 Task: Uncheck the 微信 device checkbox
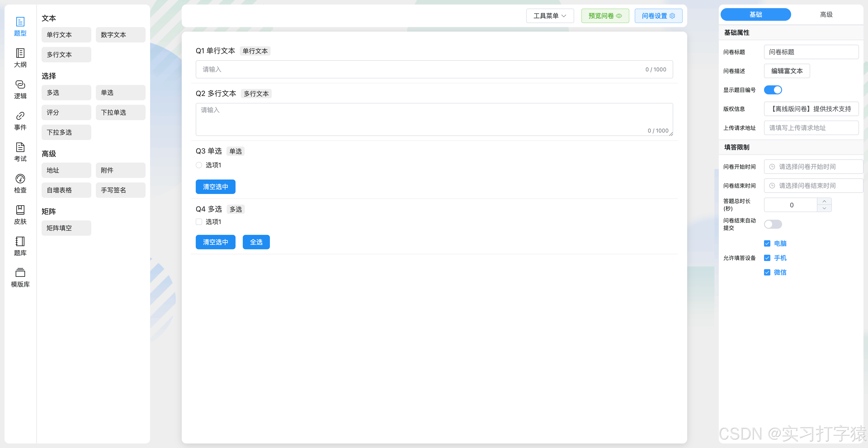click(767, 272)
